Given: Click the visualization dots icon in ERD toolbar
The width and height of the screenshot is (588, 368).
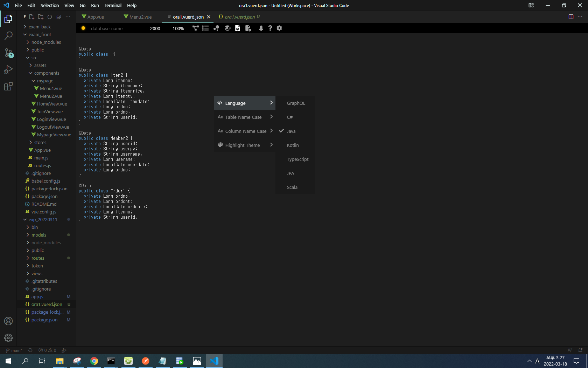Looking at the screenshot, I should point(216,28).
